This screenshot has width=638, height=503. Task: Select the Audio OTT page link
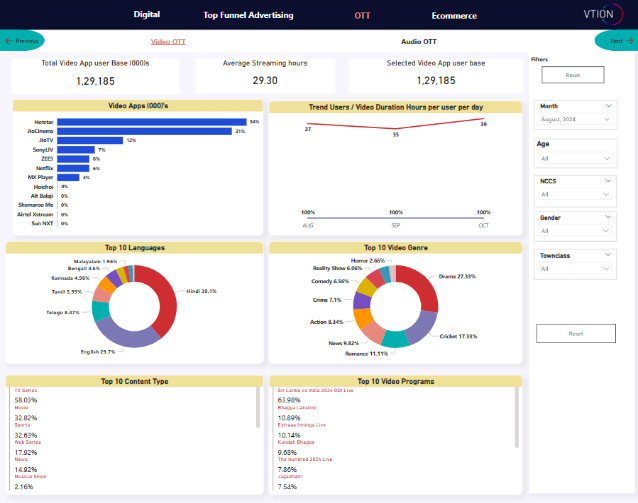click(x=418, y=42)
